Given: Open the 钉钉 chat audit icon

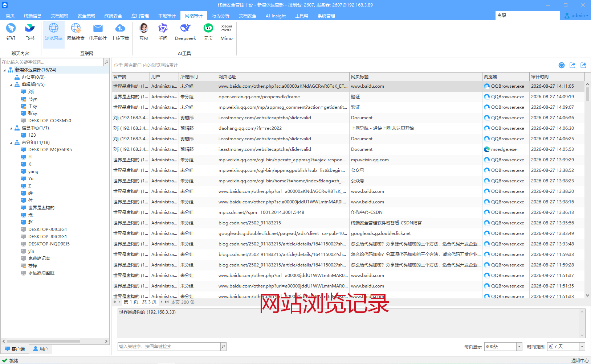Looking at the screenshot, I should (x=11, y=32).
